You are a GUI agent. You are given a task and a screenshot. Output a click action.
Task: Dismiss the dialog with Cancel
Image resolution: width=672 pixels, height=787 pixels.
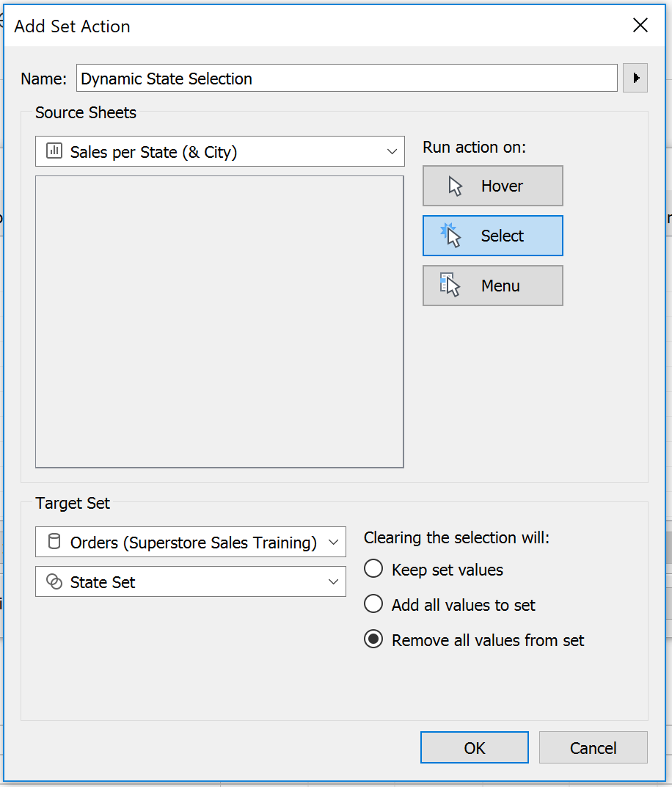tap(594, 747)
